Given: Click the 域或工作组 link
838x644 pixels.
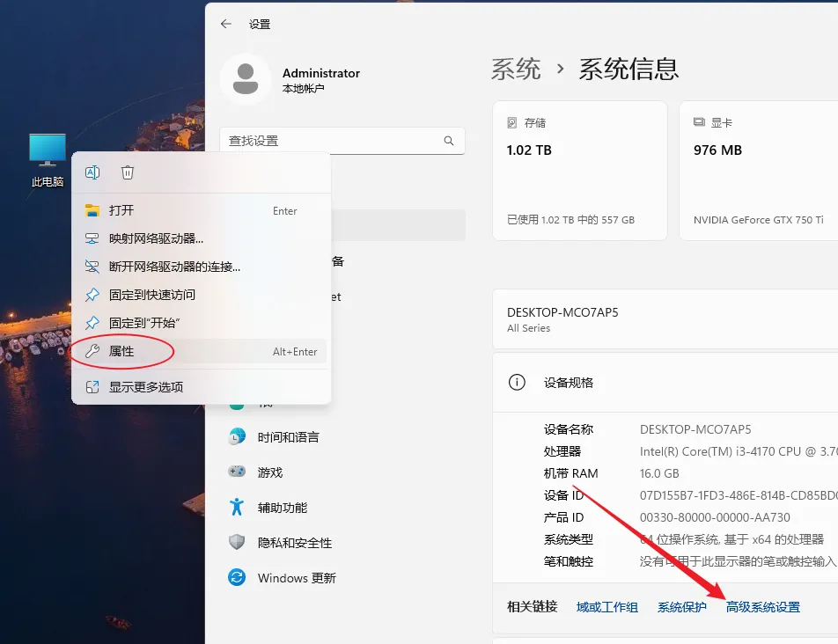Looking at the screenshot, I should click(x=607, y=607).
